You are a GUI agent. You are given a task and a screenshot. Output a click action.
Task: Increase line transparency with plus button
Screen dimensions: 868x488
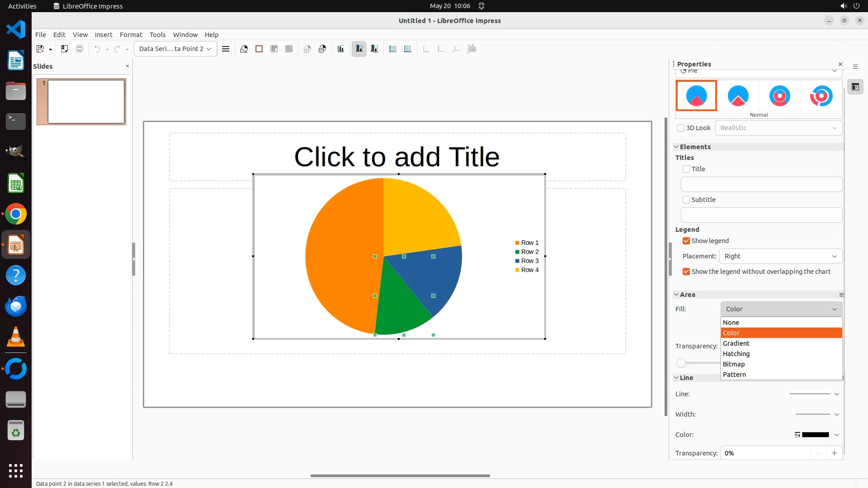click(x=834, y=453)
